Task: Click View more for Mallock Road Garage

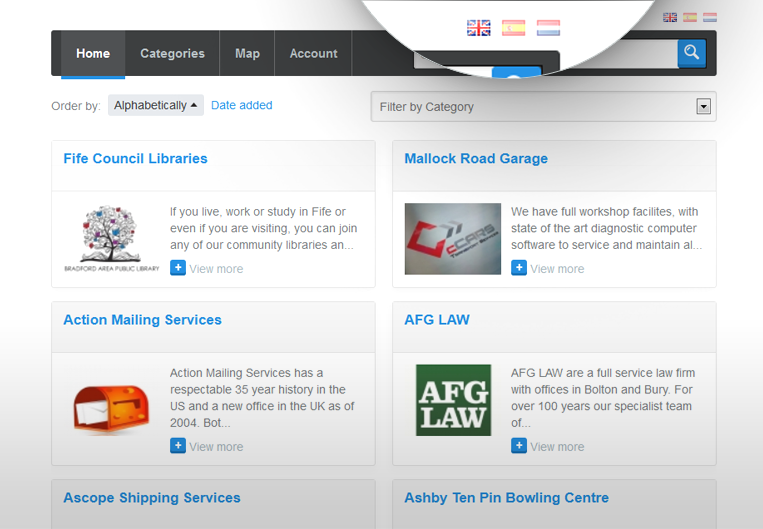Action: 557,269
